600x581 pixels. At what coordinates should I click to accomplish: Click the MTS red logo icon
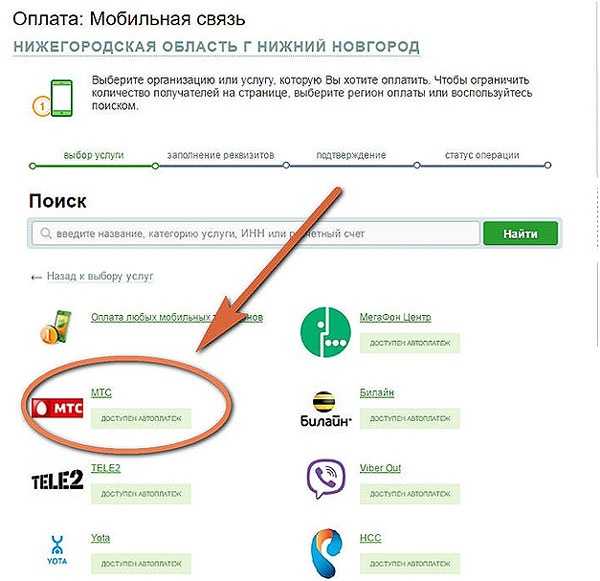(x=57, y=408)
